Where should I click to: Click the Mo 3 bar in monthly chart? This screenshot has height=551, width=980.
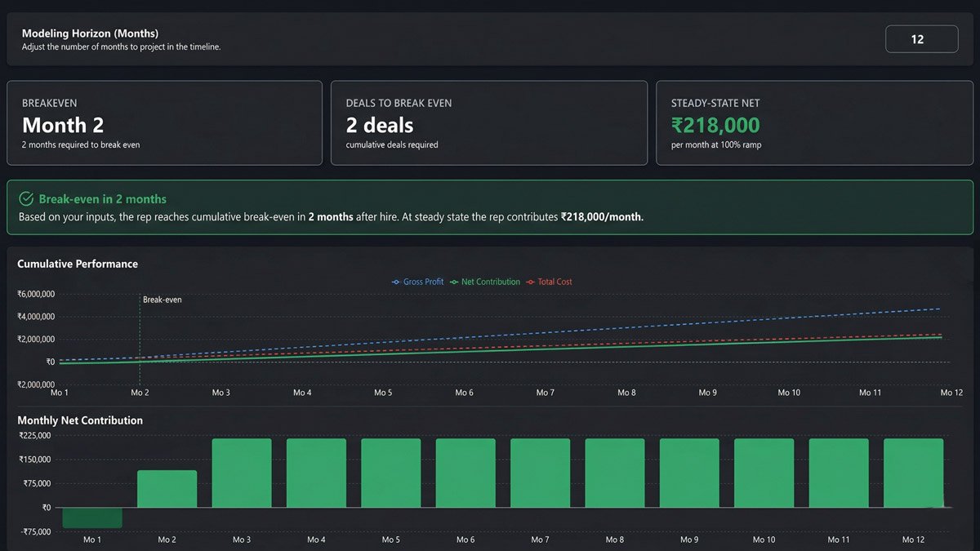pos(242,473)
